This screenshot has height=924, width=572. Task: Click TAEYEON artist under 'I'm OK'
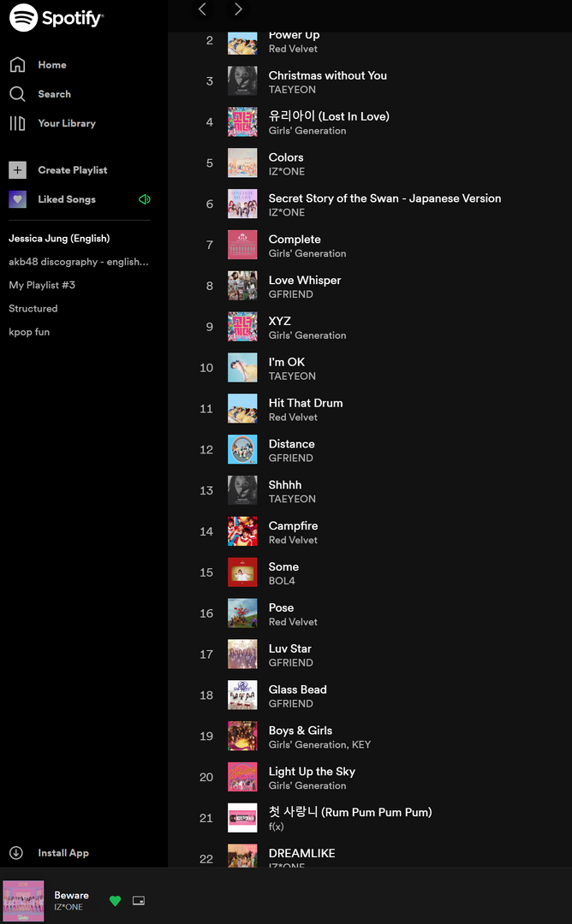pyautogui.click(x=292, y=376)
